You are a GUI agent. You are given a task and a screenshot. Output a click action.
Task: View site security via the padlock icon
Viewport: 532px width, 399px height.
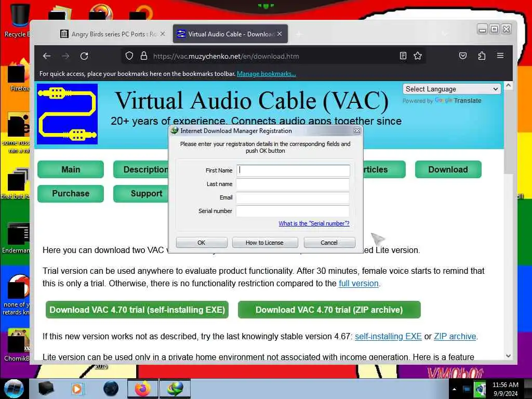pyautogui.click(x=144, y=56)
